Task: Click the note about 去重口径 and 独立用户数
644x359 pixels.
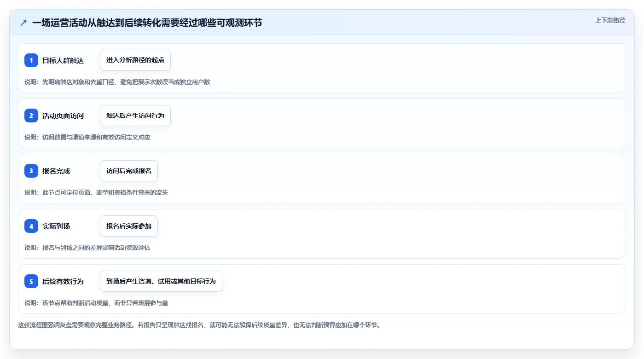Action: 117,82
